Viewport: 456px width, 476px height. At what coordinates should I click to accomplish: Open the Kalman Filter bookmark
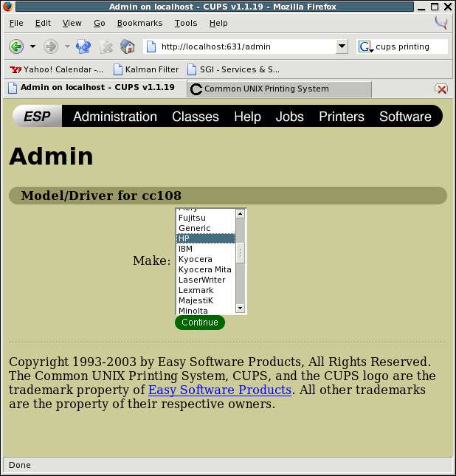coord(146,69)
